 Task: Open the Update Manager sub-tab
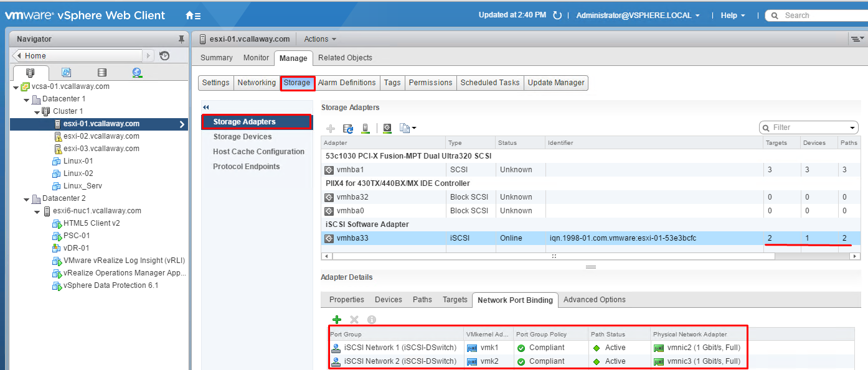pyautogui.click(x=556, y=83)
